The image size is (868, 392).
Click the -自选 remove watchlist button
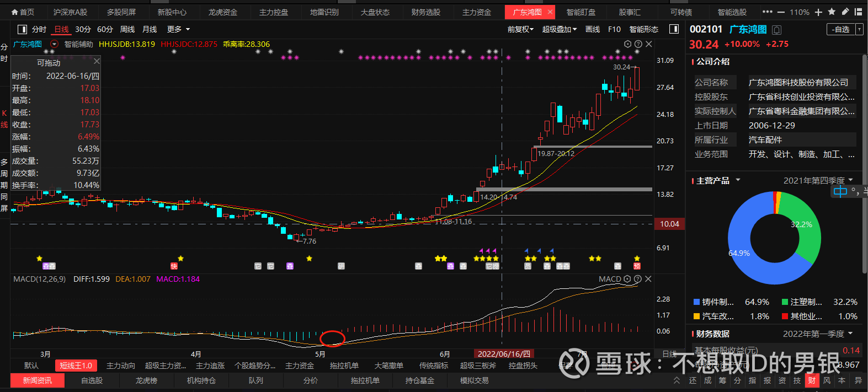tap(841, 30)
